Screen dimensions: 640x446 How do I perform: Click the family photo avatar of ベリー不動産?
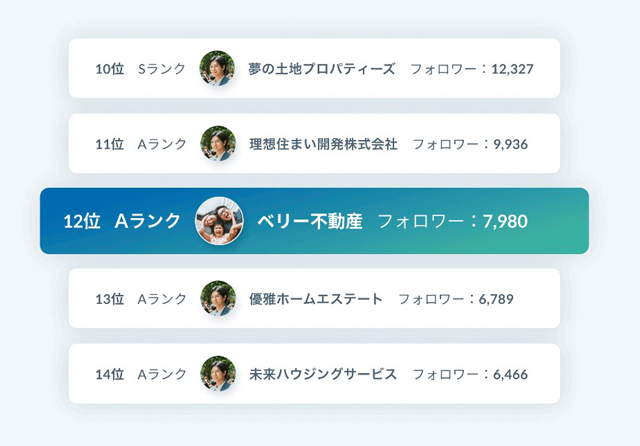[220, 221]
